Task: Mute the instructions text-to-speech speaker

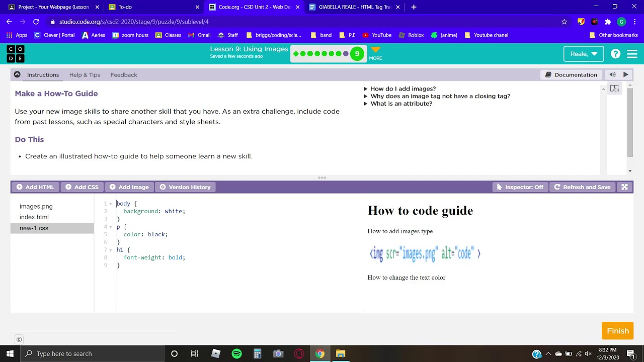Action: pos(612,74)
